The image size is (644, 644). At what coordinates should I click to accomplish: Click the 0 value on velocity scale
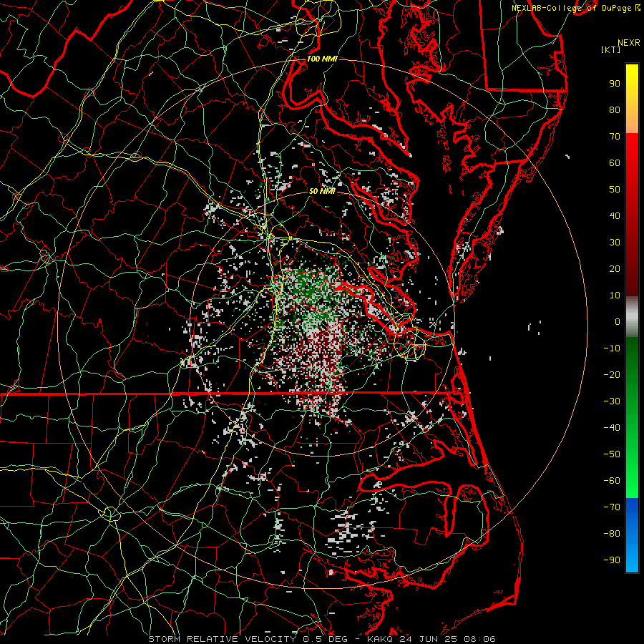(x=618, y=322)
